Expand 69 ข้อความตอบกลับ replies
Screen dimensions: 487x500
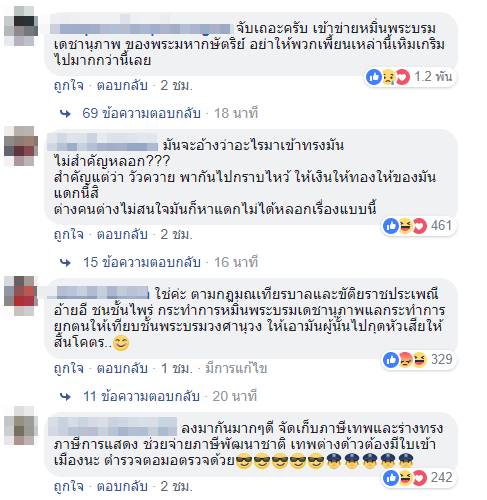(141, 113)
